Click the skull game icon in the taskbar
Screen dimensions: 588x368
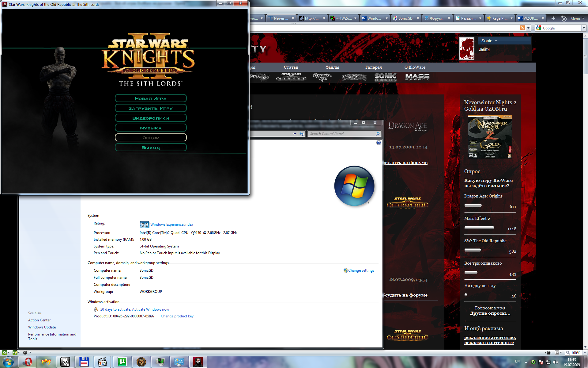(141, 362)
